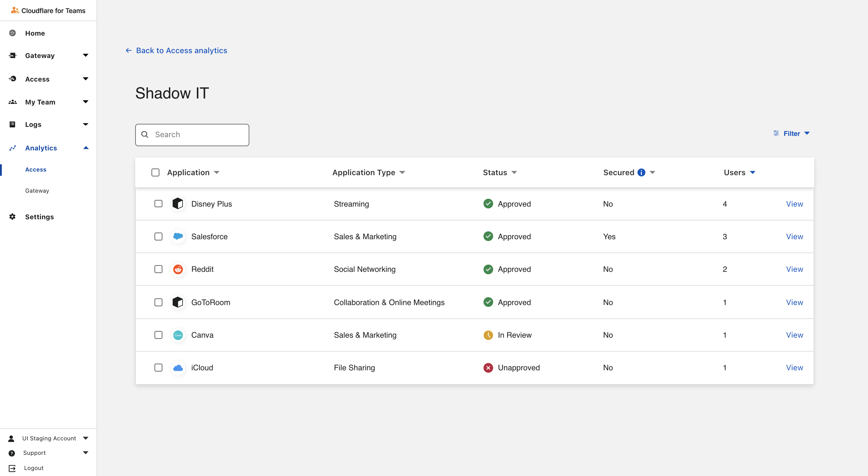Open Gateway under Analytics submenu
Viewport: 868px width, 476px height.
(x=37, y=191)
